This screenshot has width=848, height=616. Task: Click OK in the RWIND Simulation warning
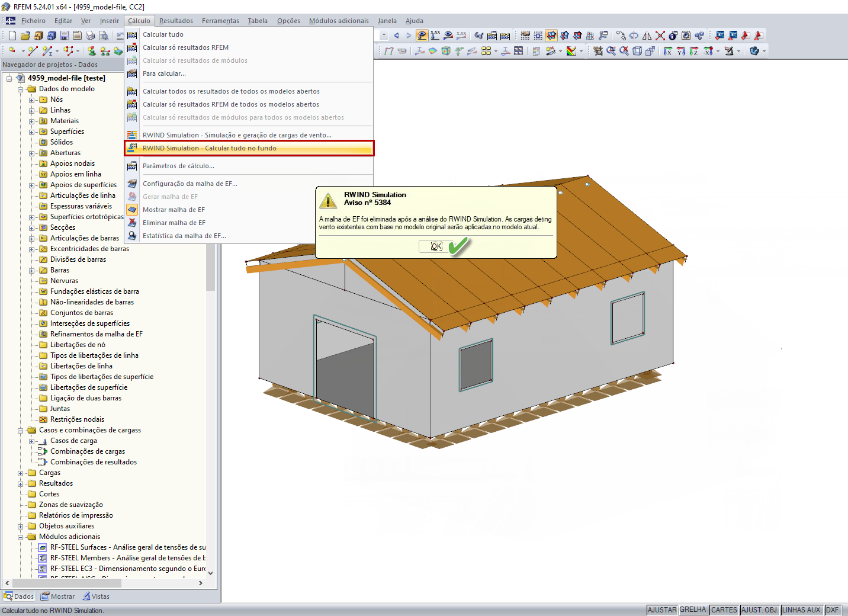click(436, 246)
